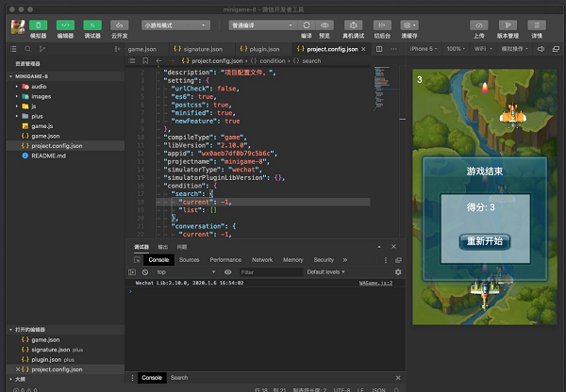Open the 100% zoom dropdown
Viewport: 566px width, 392px height.
(x=456, y=49)
